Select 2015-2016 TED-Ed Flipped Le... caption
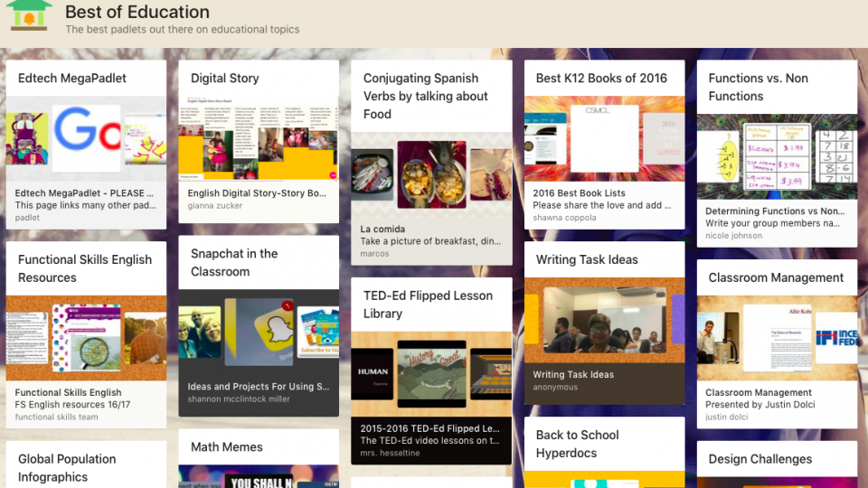 coord(429,428)
